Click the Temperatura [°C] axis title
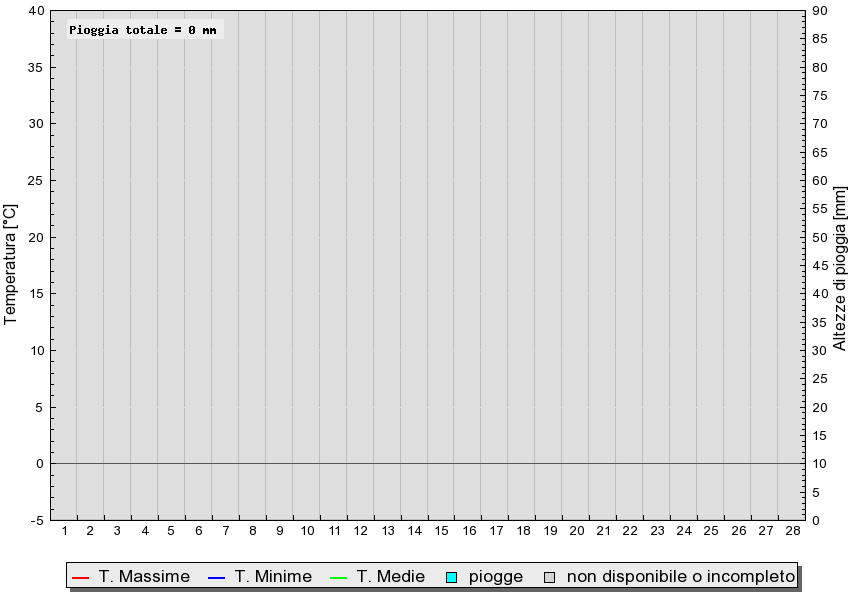 [11, 265]
